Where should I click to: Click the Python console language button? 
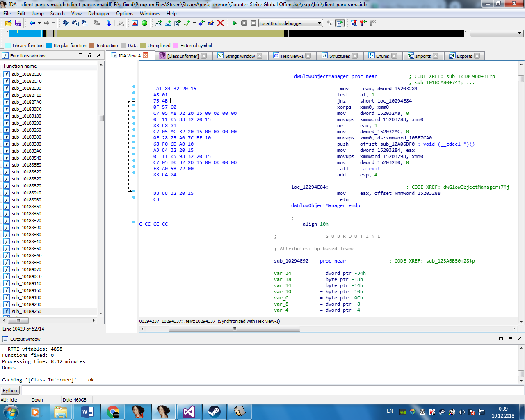(10, 390)
